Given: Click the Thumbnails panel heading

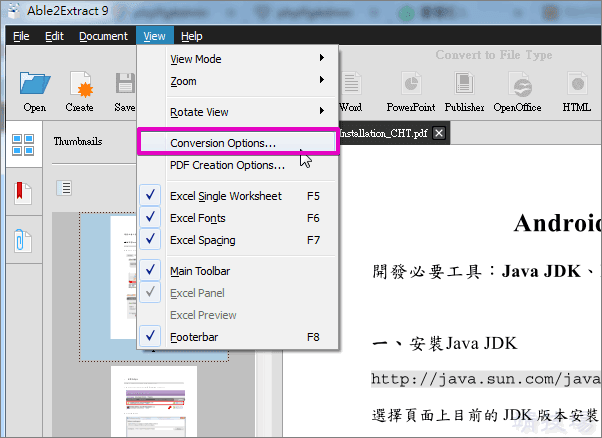Looking at the screenshot, I should click(78, 141).
